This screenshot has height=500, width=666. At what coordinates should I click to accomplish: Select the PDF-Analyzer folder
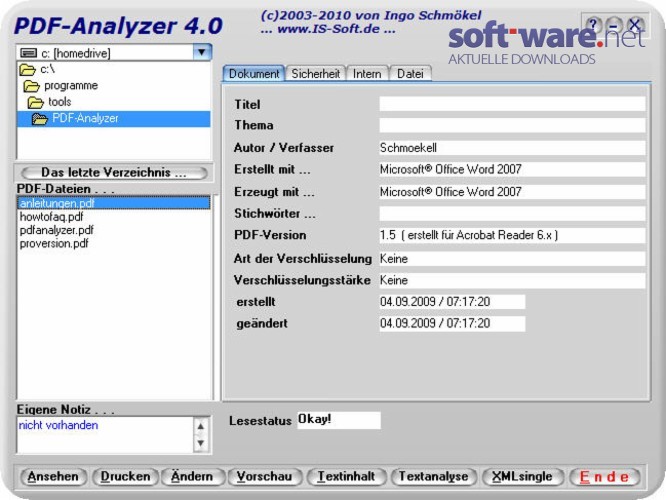click(x=114, y=119)
